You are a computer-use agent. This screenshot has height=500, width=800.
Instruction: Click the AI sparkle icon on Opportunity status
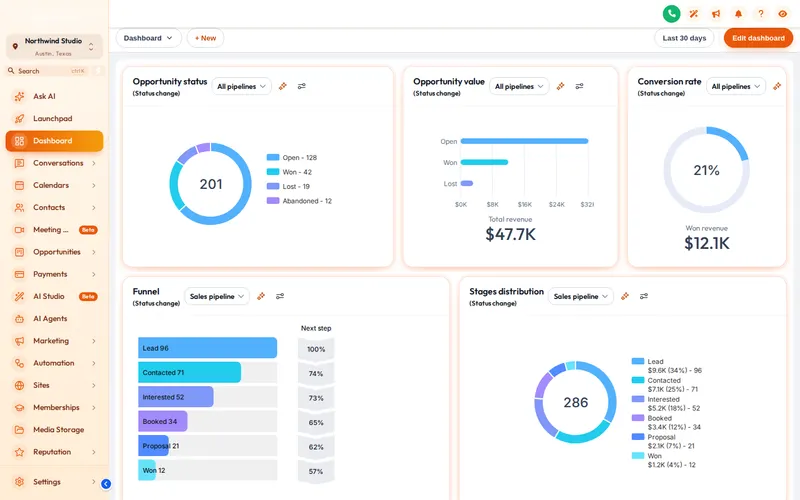[x=283, y=86]
